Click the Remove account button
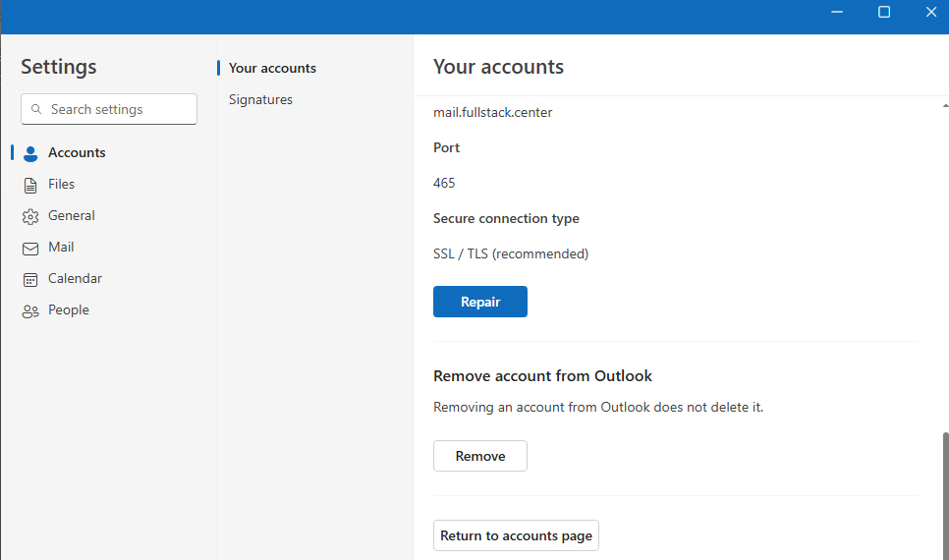 [x=480, y=456]
